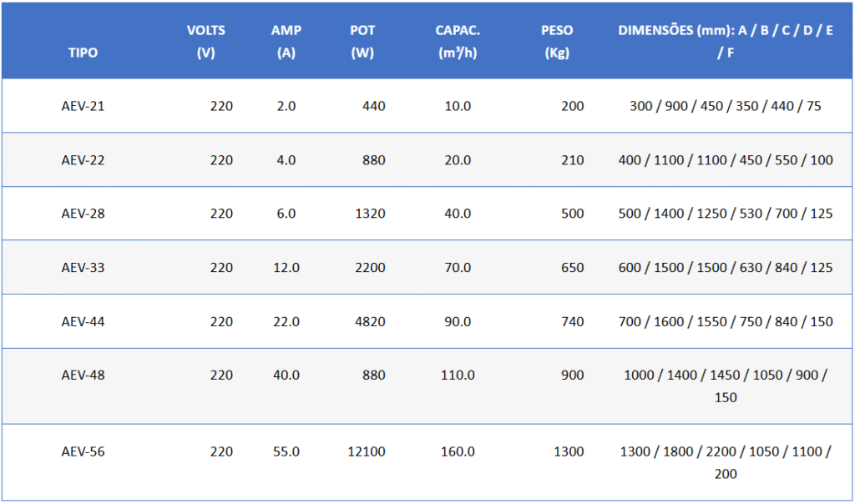Select the AEV-44 type cell
The image size is (855, 504).
[x=83, y=321]
